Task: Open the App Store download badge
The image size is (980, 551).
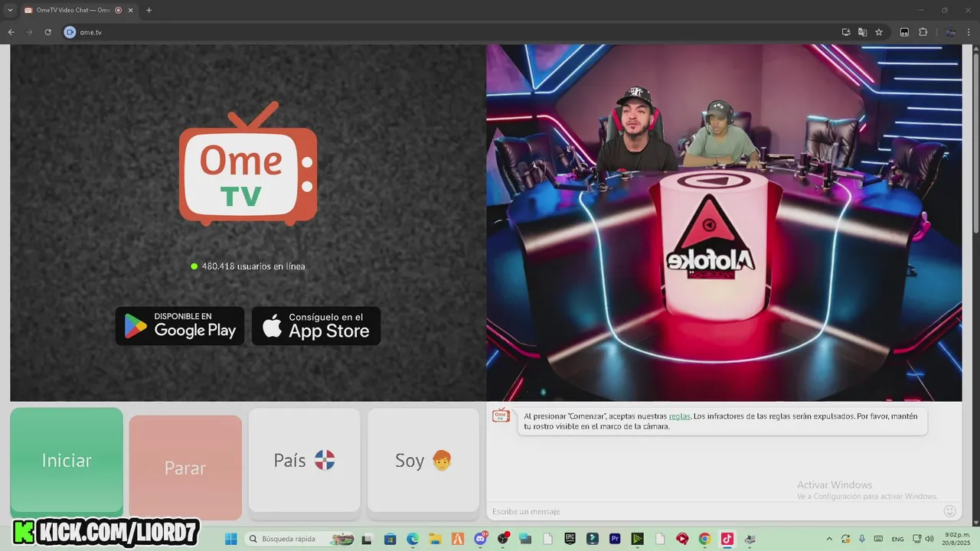Action: pyautogui.click(x=316, y=326)
